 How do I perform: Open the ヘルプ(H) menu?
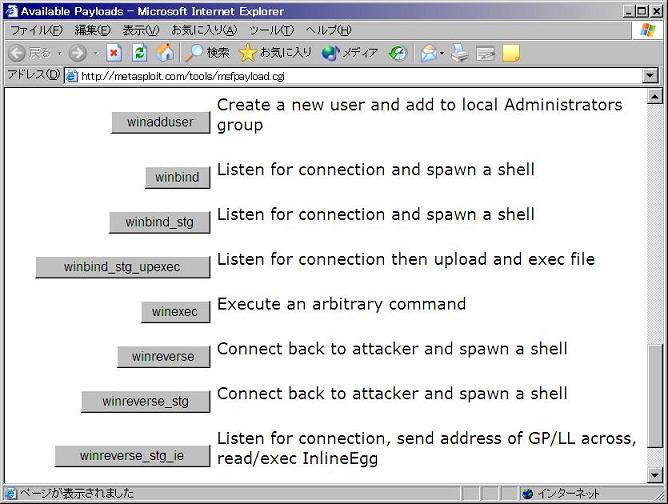328,30
